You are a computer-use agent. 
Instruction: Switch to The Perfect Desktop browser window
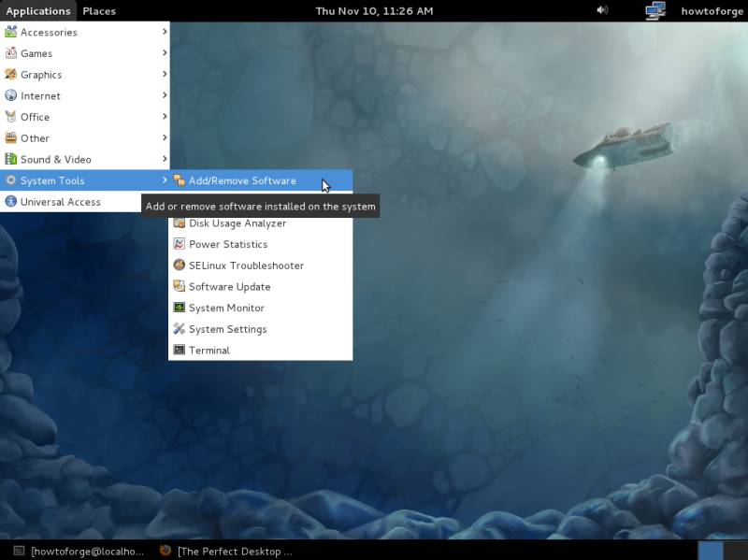(x=226, y=551)
